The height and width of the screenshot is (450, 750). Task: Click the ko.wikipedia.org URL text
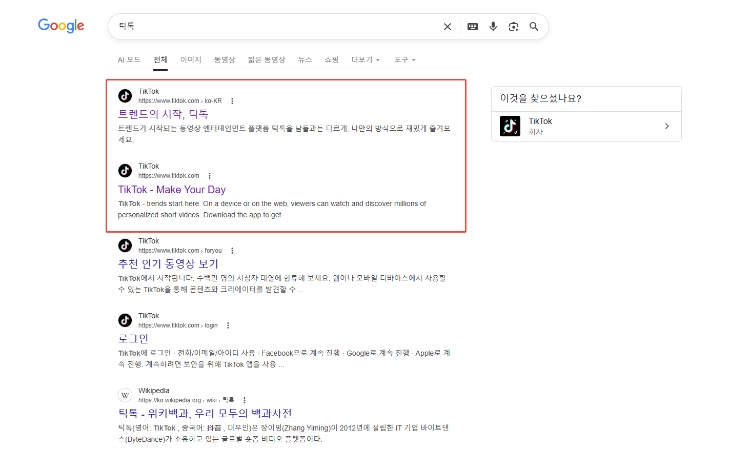coord(186,400)
